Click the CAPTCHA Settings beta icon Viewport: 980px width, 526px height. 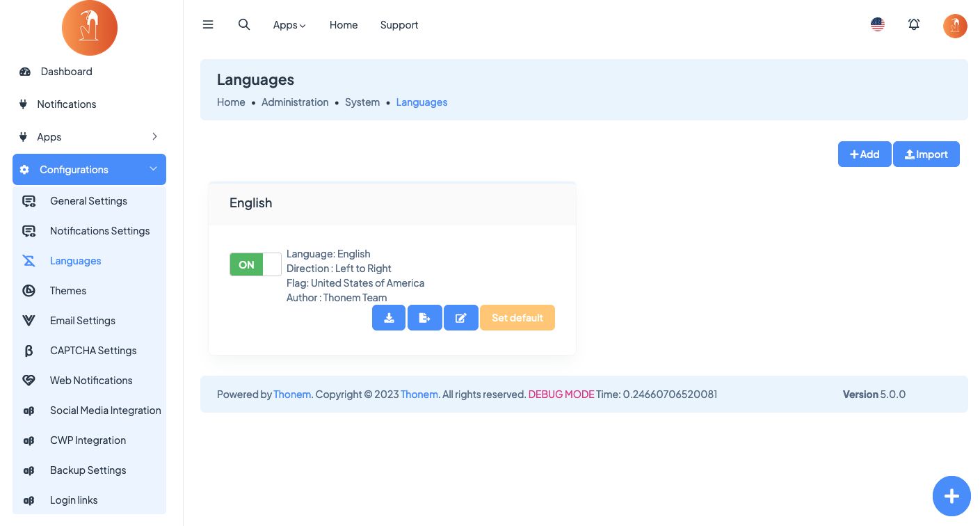[29, 351]
